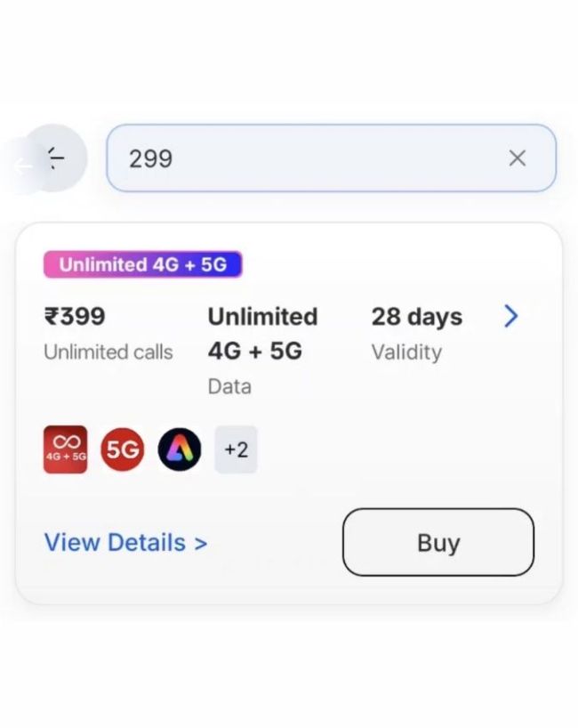Viewport: 578px width, 728px height.
Task: Select the Unlimited 4G + 5G data text
Action: tap(262, 334)
